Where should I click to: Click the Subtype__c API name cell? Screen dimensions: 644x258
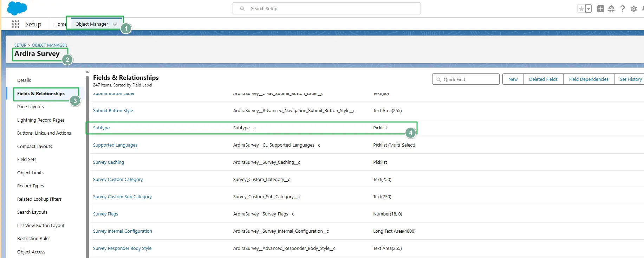244,128
